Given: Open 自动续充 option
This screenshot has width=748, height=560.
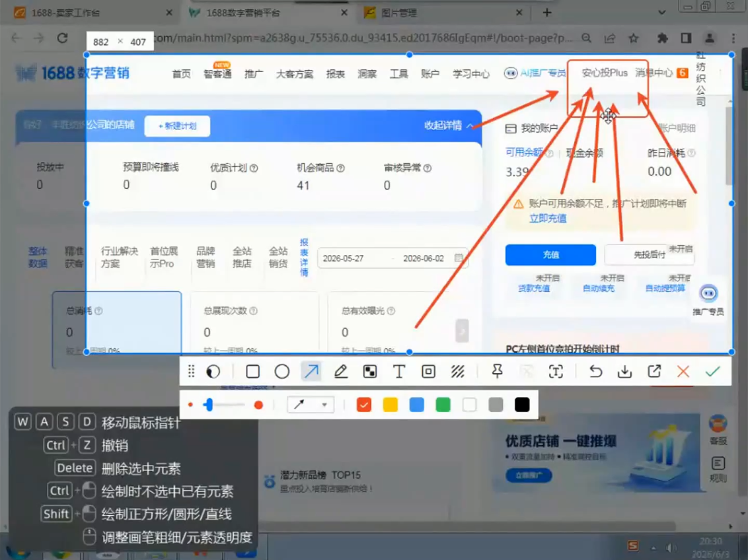Looking at the screenshot, I should point(598,289).
